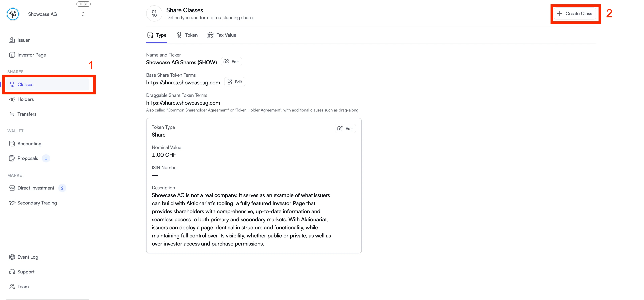Image resolution: width=644 pixels, height=300 pixels.
Task: Open the Investor Page icon
Action: [12, 55]
